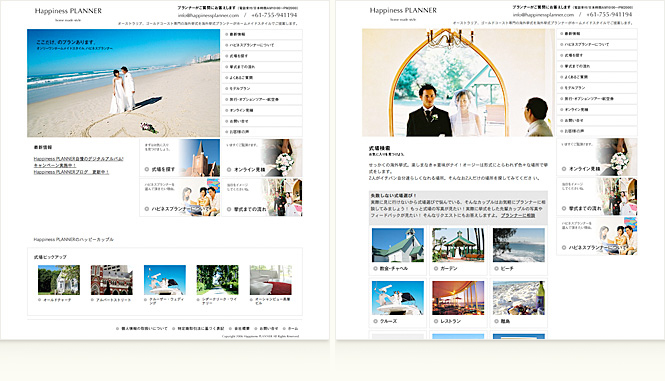Open the 離島 venue category card
The height and width of the screenshot is (381, 665).
coord(519,303)
